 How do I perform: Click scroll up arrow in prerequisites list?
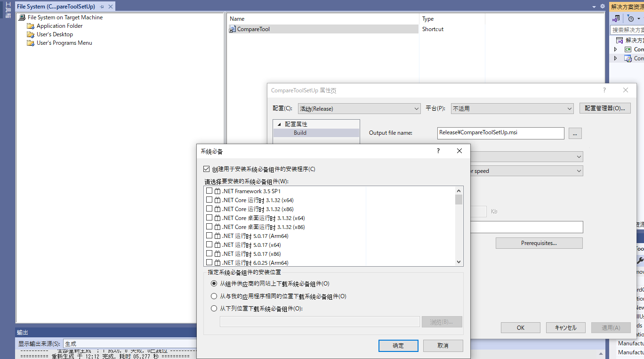click(x=459, y=190)
